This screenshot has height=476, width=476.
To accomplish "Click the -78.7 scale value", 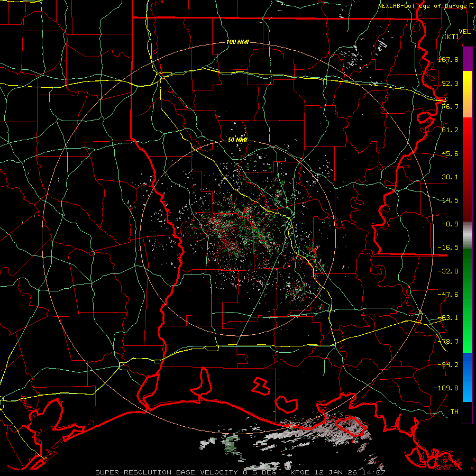I will (448, 342).
